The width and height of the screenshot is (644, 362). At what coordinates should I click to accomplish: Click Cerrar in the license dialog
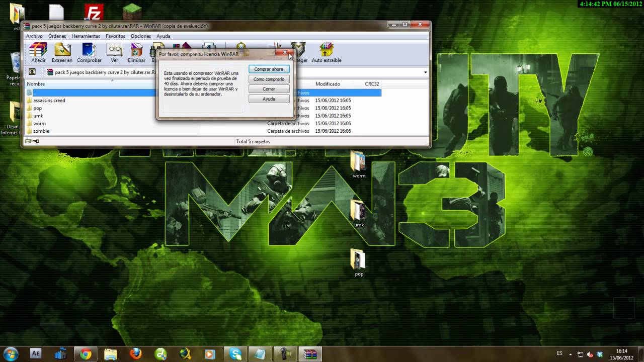coord(269,89)
